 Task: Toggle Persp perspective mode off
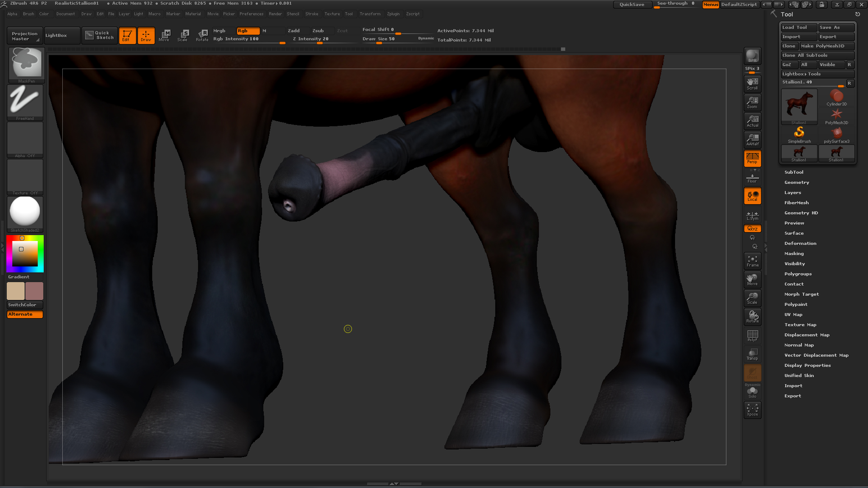(x=752, y=158)
